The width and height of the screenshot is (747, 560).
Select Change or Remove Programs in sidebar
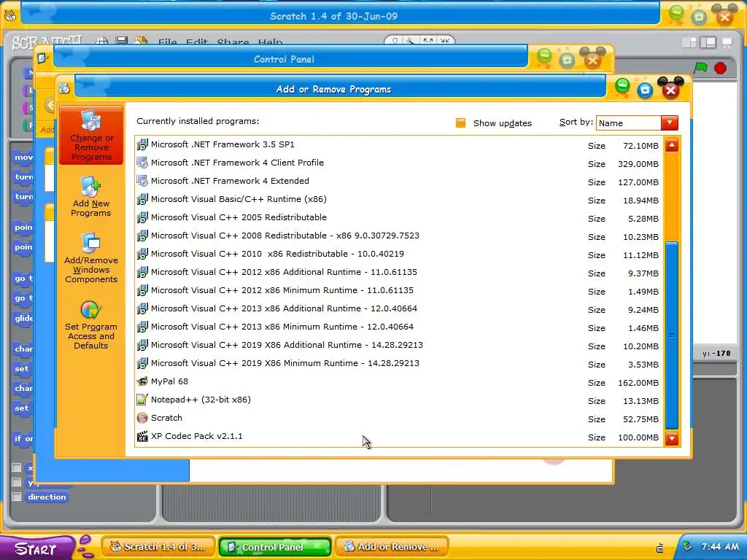click(x=91, y=135)
